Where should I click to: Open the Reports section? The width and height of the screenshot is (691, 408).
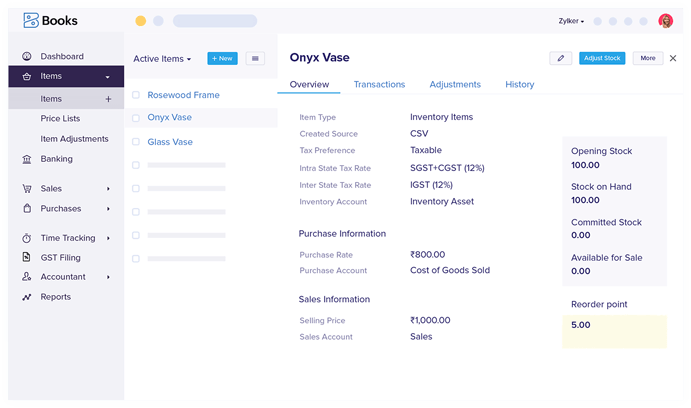56,297
